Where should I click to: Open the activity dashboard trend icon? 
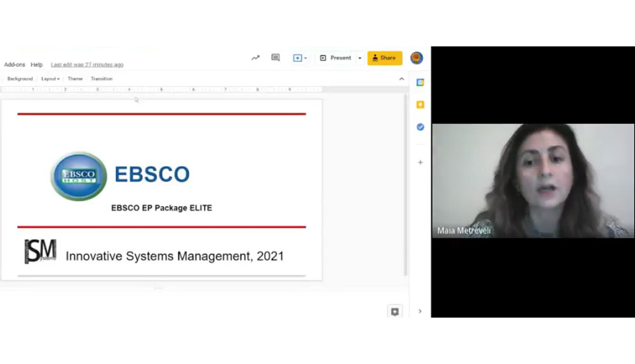click(x=255, y=58)
